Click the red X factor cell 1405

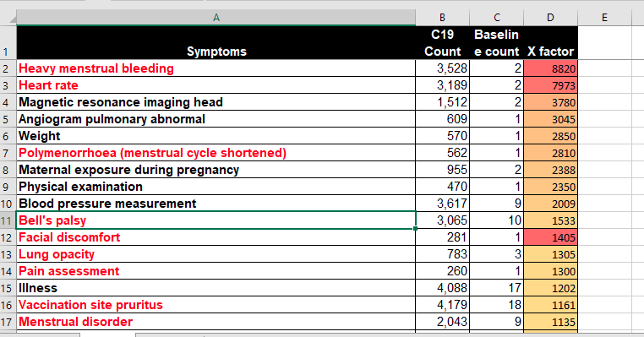coord(550,237)
